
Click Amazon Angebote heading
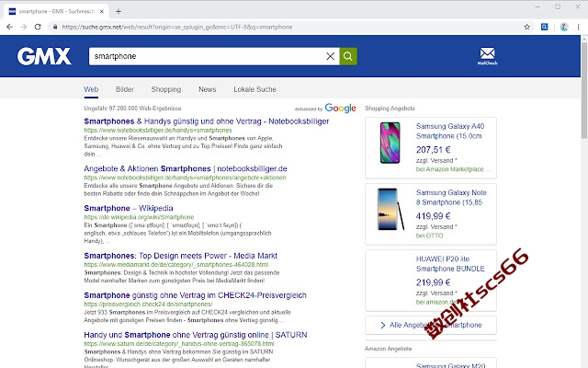click(x=388, y=349)
